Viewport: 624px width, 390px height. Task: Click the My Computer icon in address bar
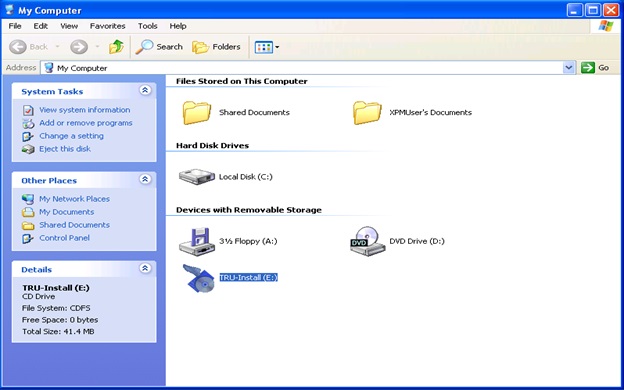click(x=49, y=68)
